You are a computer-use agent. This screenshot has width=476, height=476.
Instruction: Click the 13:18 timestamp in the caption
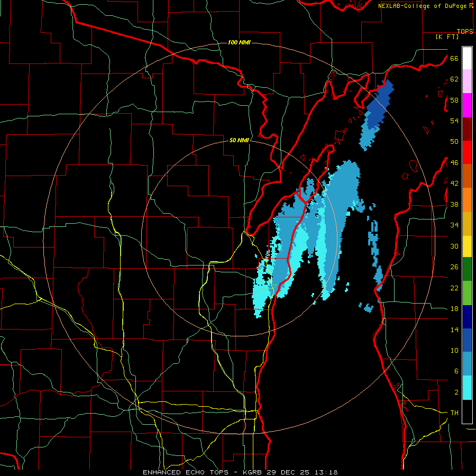(x=325, y=472)
